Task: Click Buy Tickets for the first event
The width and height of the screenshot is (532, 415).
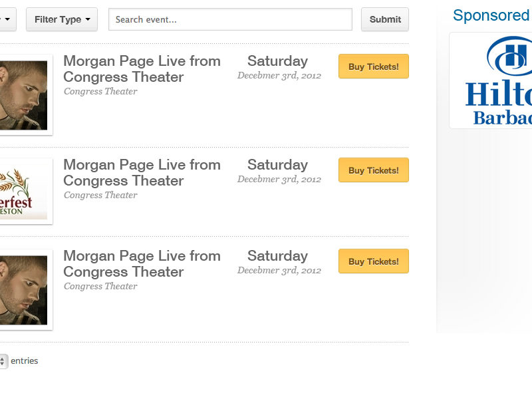Action: [x=374, y=66]
